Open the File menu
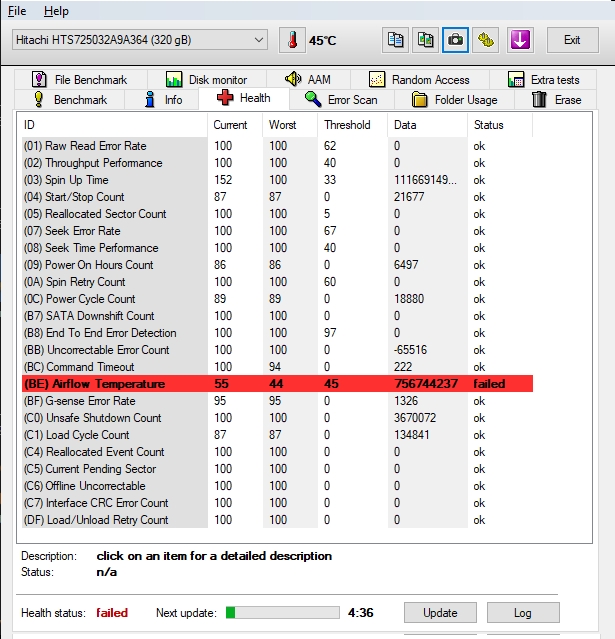Image resolution: width=615 pixels, height=639 pixels. [17, 11]
